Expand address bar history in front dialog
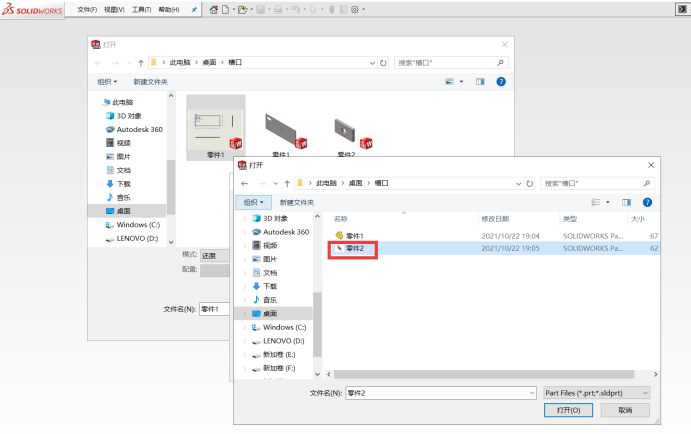Image resolution: width=691 pixels, height=434 pixels. (519, 183)
